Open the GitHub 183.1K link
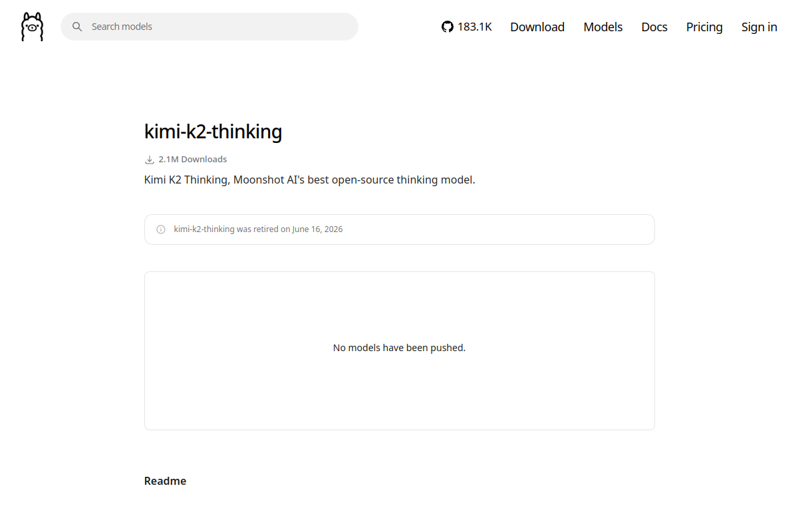Screen dimensions: 798x532 click(x=467, y=27)
